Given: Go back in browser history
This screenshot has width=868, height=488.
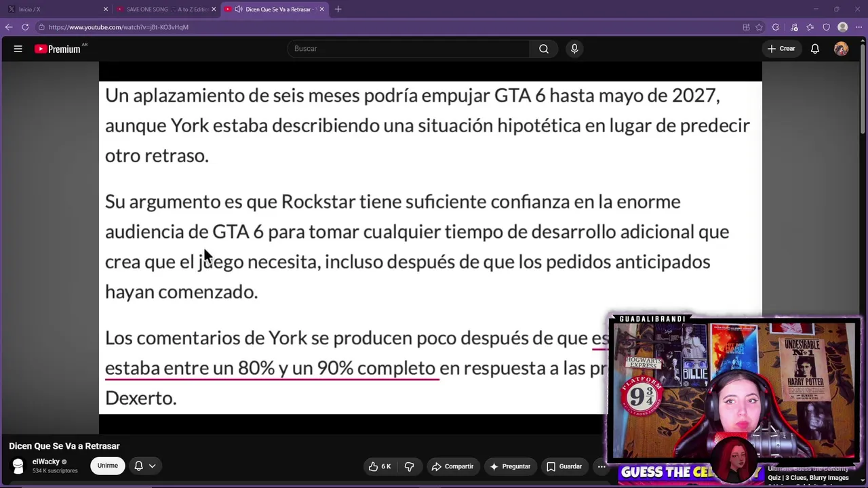Looking at the screenshot, I should point(9,27).
